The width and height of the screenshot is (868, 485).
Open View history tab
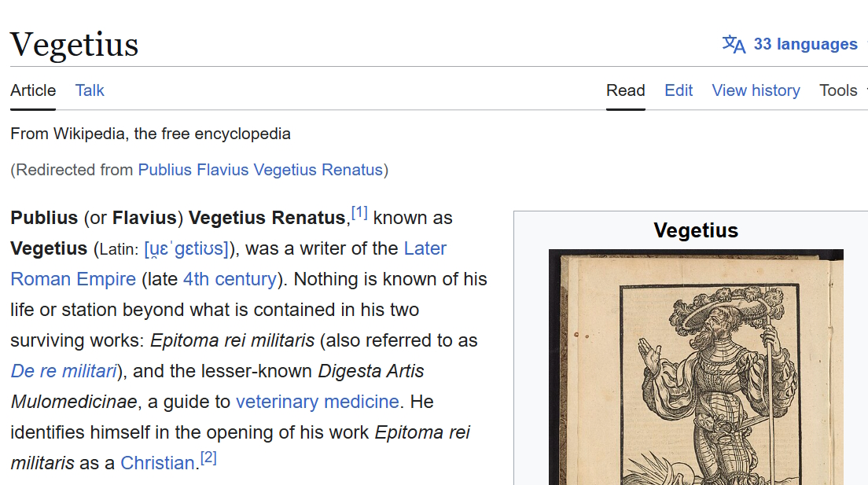point(756,90)
